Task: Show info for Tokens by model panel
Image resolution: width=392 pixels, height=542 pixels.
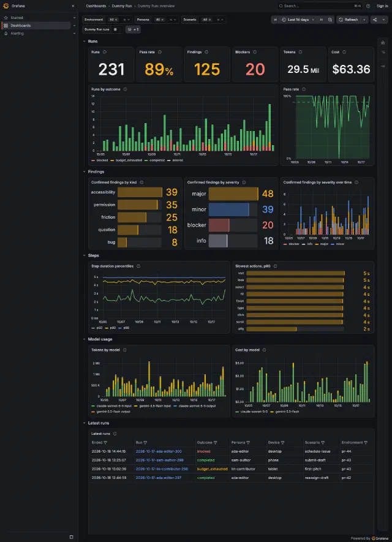Action: (125, 350)
